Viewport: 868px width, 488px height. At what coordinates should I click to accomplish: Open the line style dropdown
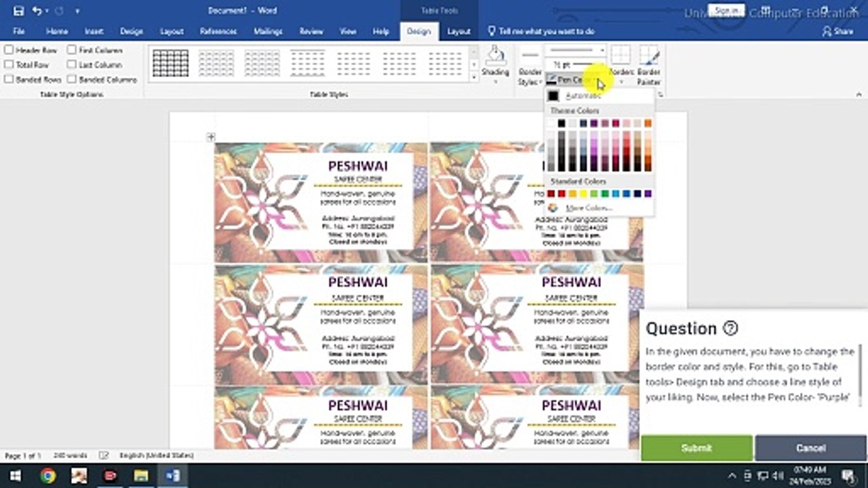point(576,51)
